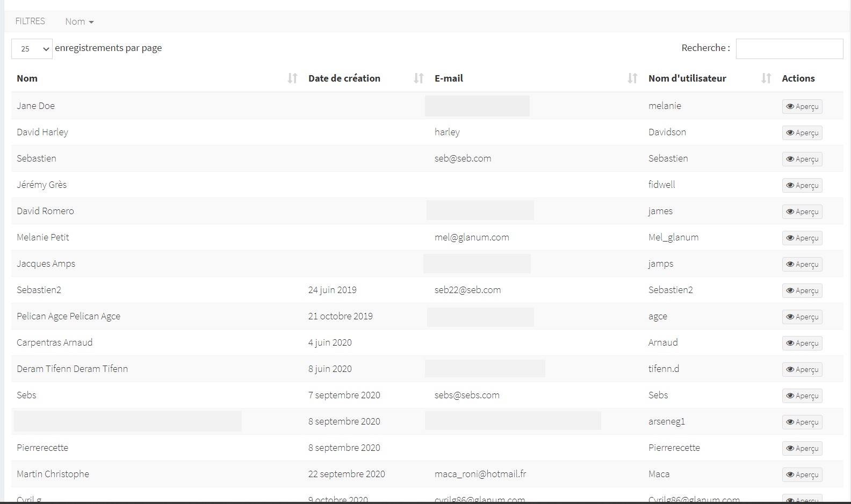The image size is (851, 504).
Task: Select the Jérémy Grès row name
Action: 42,185
